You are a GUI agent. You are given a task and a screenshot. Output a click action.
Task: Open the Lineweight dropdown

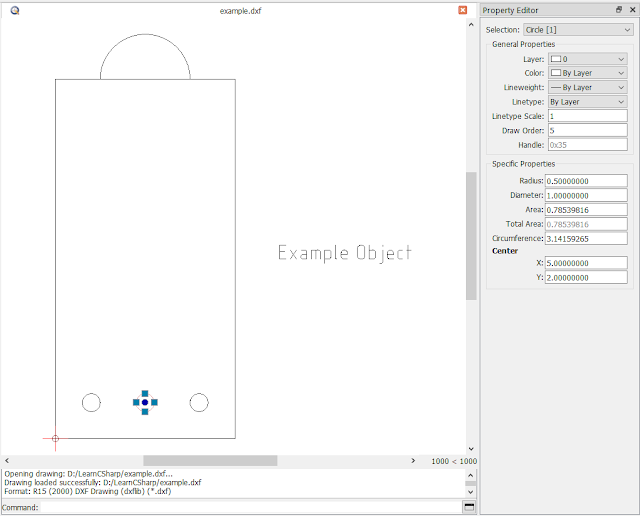coord(587,87)
